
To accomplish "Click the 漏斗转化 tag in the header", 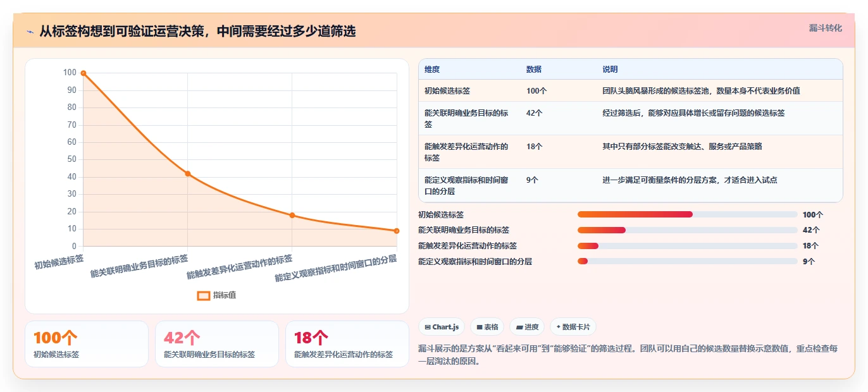I will pyautogui.click(x=826, y=28).
